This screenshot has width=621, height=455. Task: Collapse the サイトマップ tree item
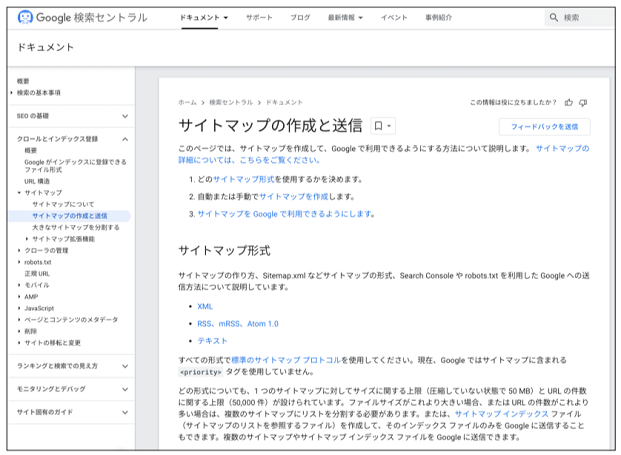(x=19, y=193)
